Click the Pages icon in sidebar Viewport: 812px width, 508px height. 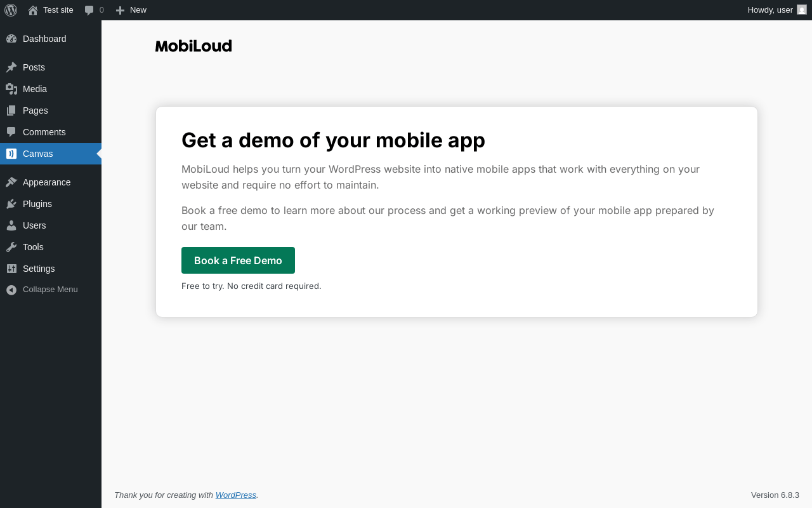(11, 110)
